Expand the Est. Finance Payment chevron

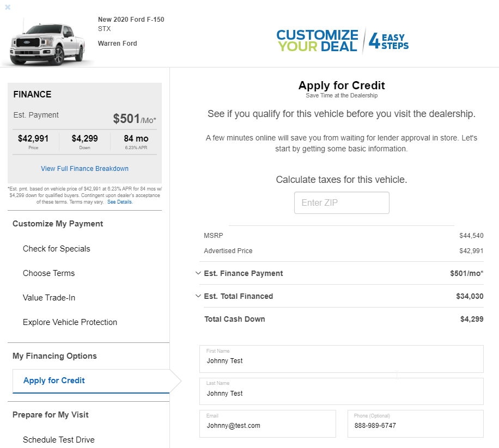click(x=198, y=273)
